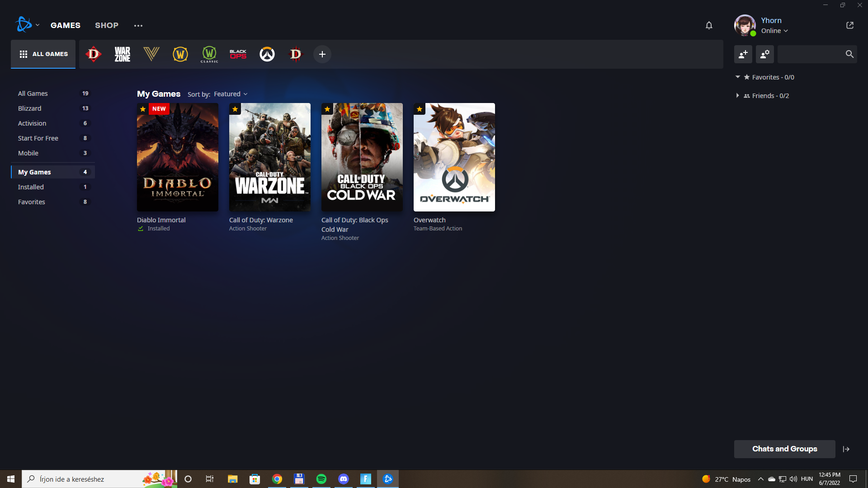Open the Online status dropdown

click(x=774, y=31)
